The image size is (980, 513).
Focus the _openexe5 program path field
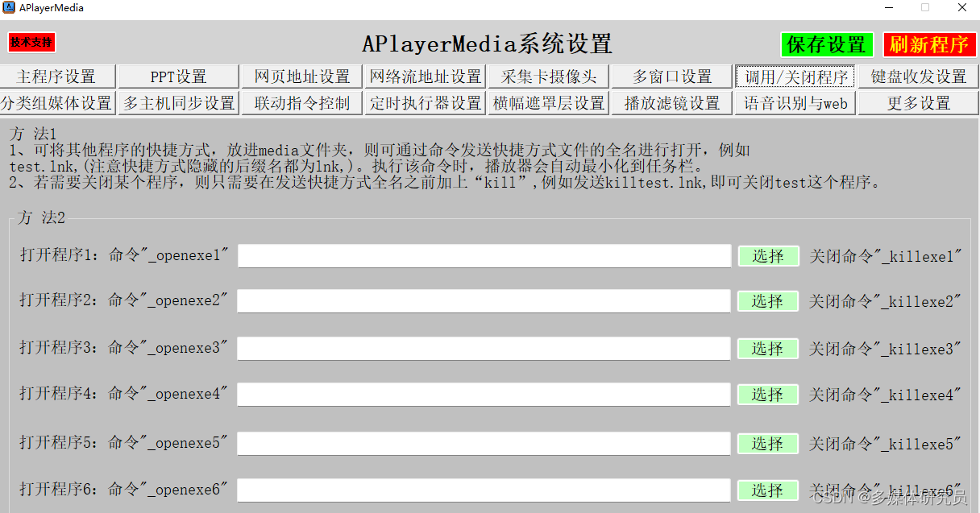pos(484,444)
